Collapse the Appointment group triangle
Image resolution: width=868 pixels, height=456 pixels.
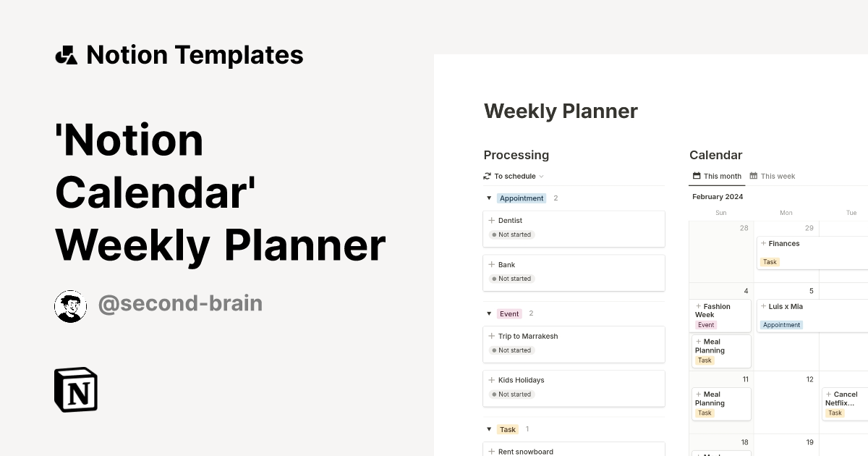coord(489,198)
